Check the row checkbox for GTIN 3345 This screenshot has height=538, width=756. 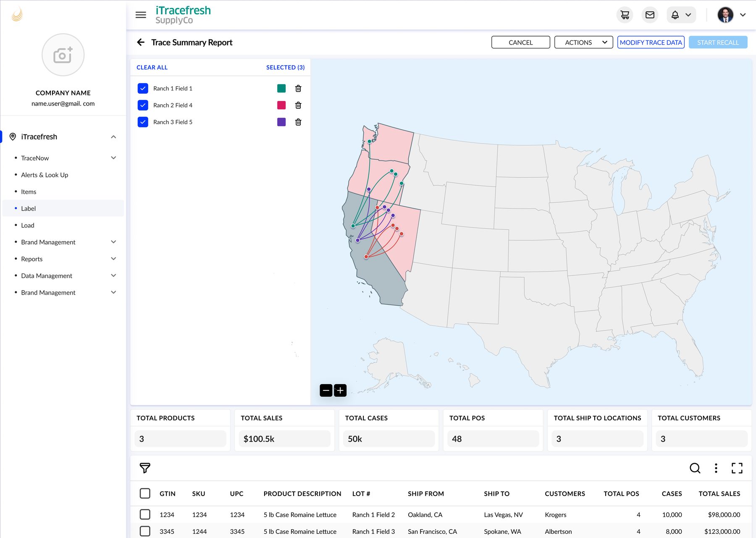[x=145, y=531]
